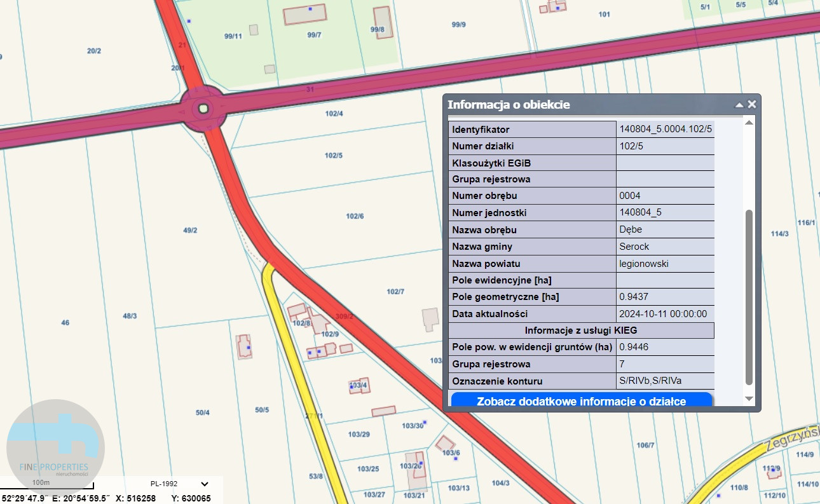Image resolution: width=820 pixels, height=504 pixels.
Task: Click the roundabout center on the map
Action: [203, 109]
